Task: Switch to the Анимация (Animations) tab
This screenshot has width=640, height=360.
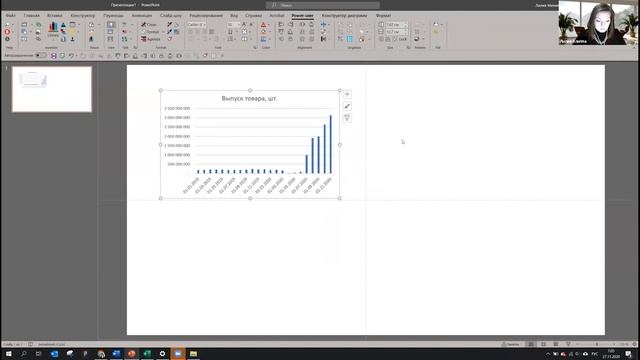Action: (142, 16)
